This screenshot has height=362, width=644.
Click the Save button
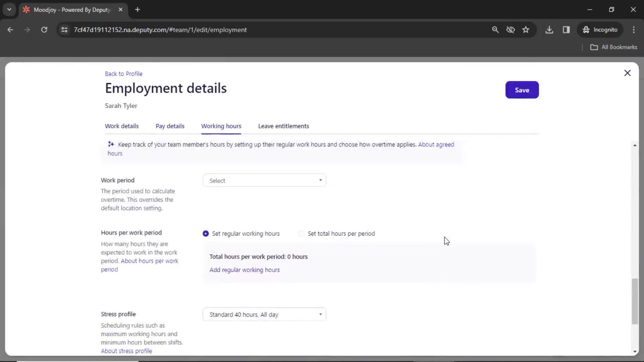point(522,90)
